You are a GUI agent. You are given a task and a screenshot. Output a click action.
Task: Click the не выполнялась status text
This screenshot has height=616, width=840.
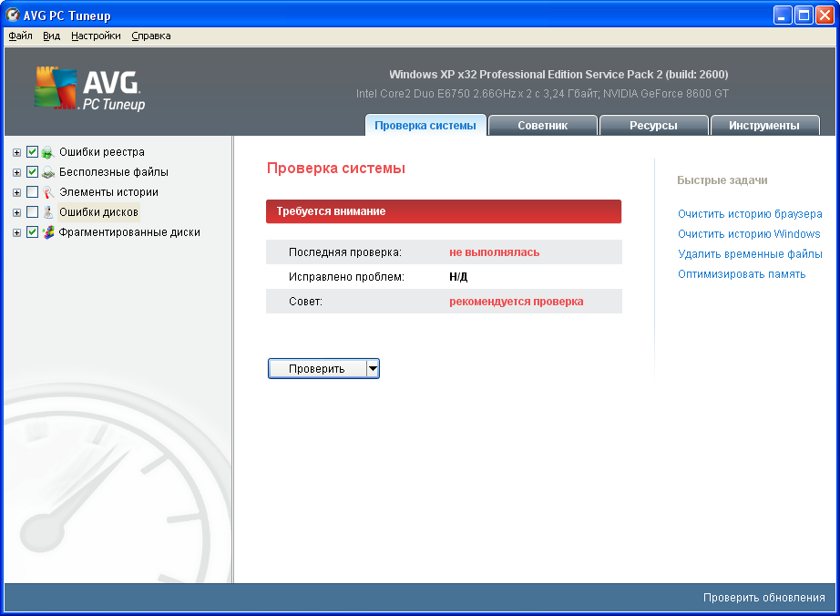click(495, 252)
